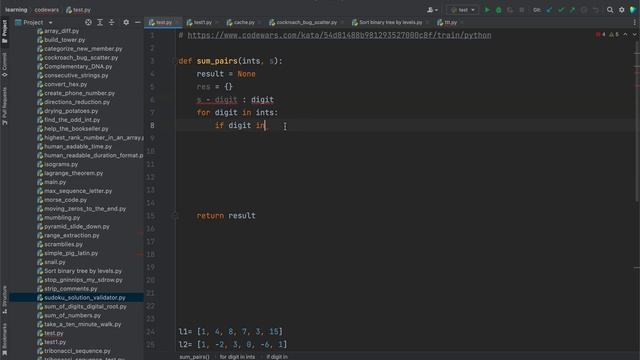640x360 pixels.
Task: Click 'for digit in ints' bottom breadcrumb
Action: click(x=237, y=357)
